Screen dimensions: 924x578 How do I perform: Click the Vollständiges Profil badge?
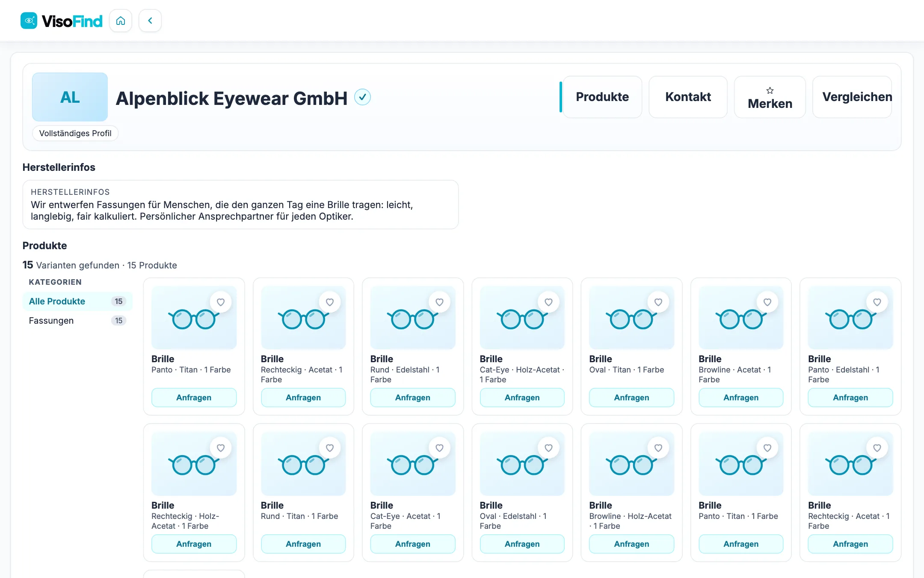point(75,133)
